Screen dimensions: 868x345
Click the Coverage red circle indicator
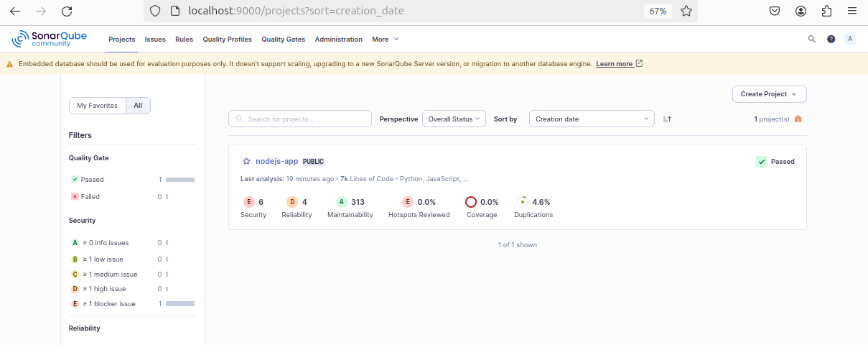[x=471, y=202]
